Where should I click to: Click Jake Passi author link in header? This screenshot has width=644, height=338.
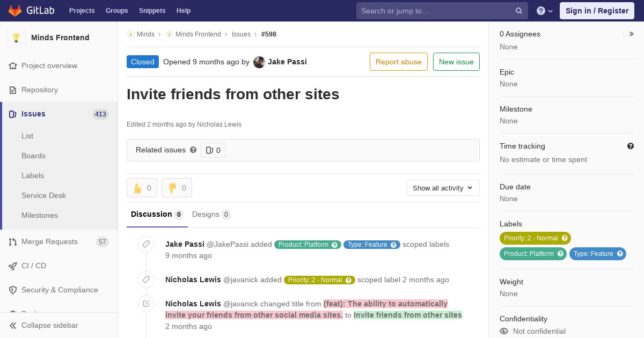[x=287, y=62]
